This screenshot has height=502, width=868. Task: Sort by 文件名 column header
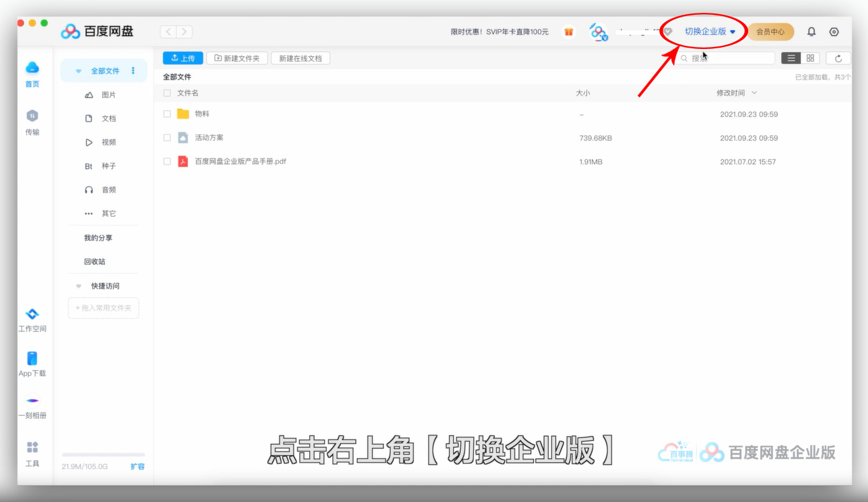point(188,93)
